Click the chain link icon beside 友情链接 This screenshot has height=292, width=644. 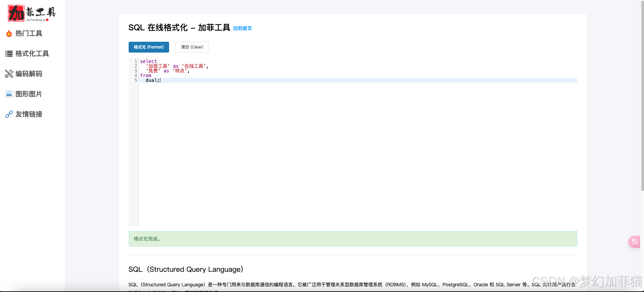(9, 114)
